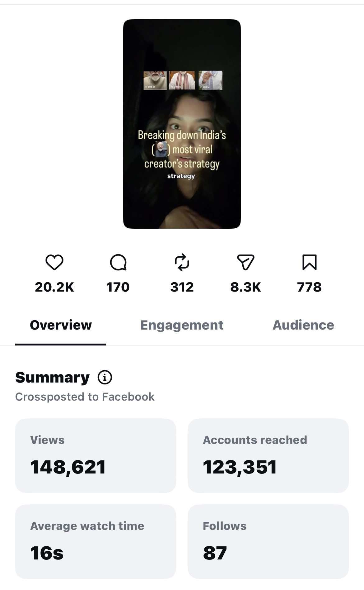Click the 778 saves count
The image size is (364, 590).
pos(309,287)
